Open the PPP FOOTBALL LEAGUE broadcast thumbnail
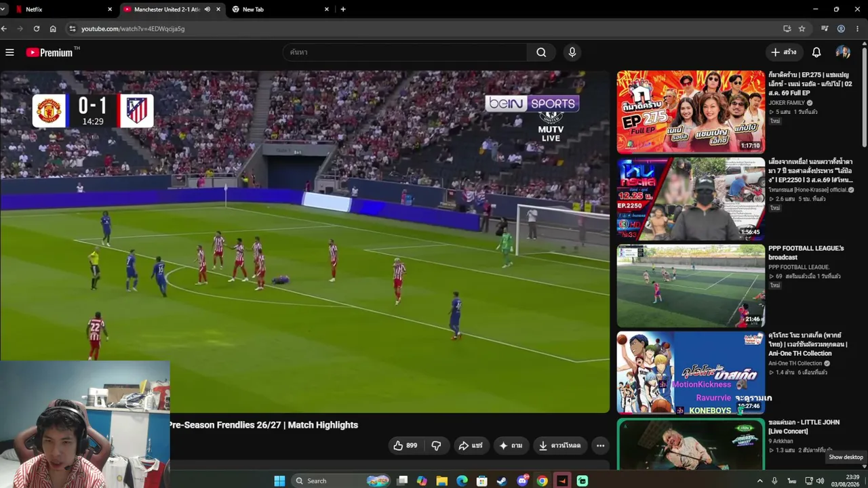The image size is (868, 488). [690, 285]
